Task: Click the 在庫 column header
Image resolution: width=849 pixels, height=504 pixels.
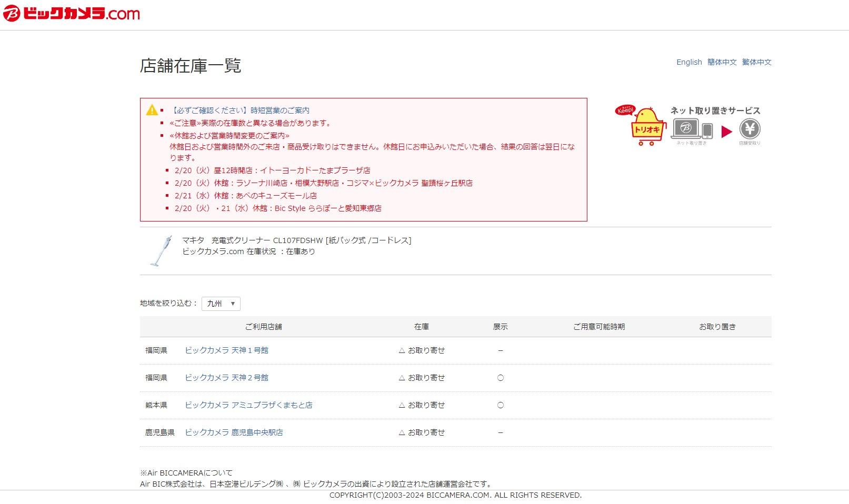Action: point(421,327)
